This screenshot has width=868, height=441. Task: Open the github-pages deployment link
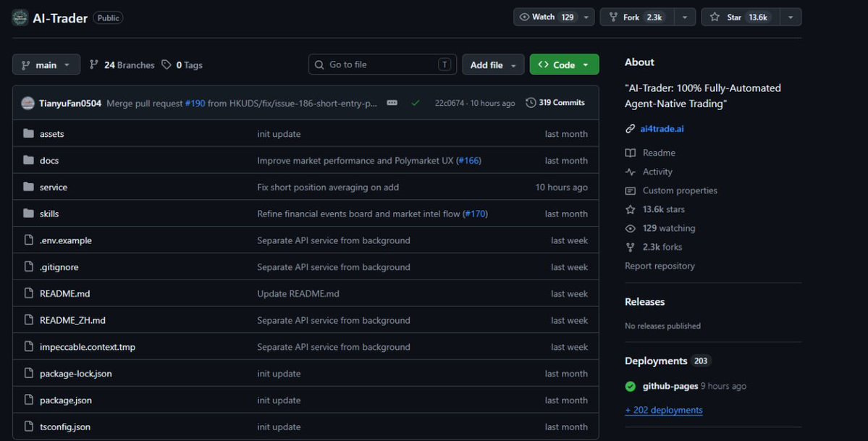coord(670,386)
